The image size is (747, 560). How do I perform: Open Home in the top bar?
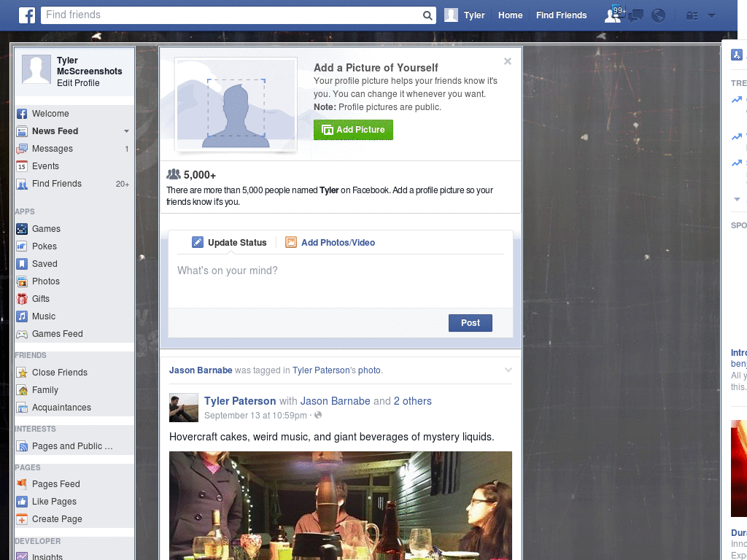pos(510,15)
